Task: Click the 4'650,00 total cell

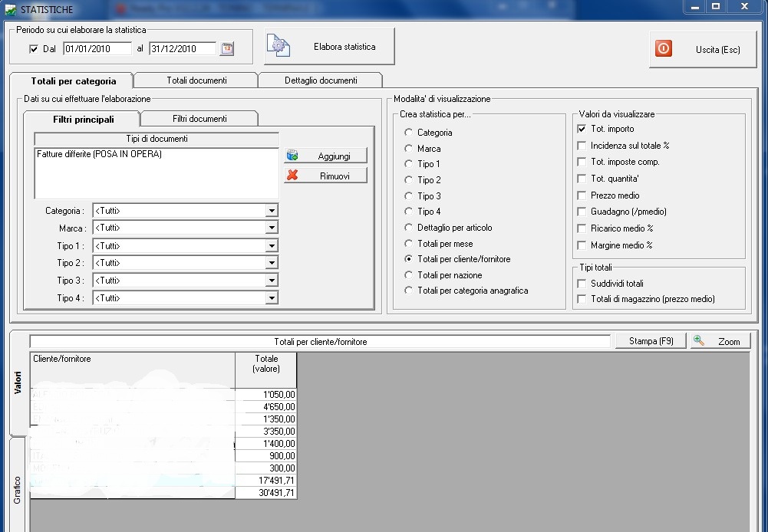Action: point(266,407)
